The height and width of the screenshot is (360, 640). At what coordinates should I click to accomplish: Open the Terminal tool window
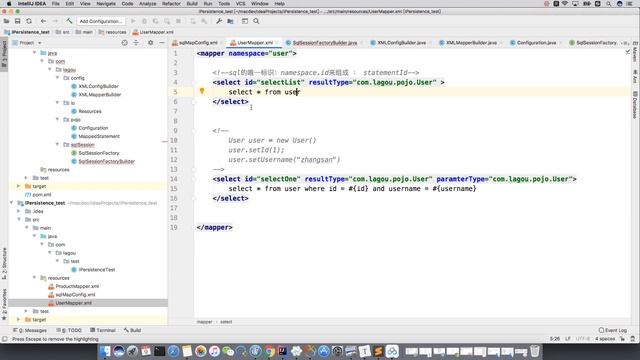[103, 330]
